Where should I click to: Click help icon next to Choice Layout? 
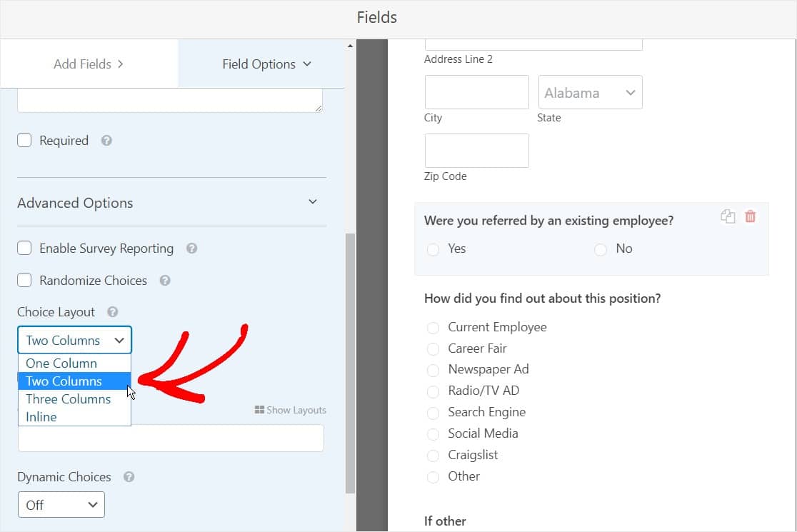pyautogui.click(x=112, y=312)
